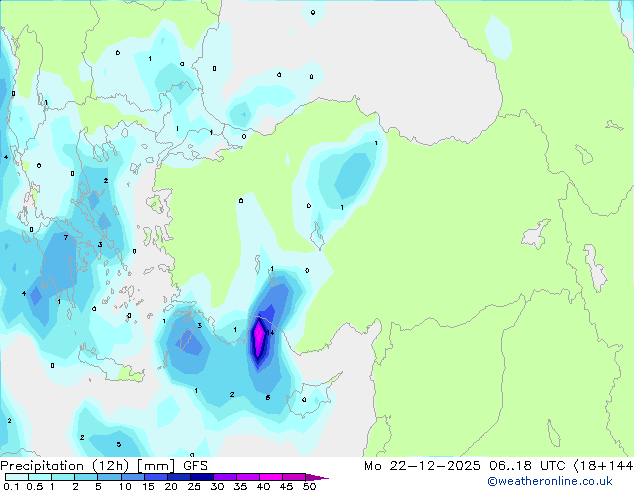
Task: Click the 40–45 mm magenta legend swatch
Action: pyautogui.click(x=271, y=477)
